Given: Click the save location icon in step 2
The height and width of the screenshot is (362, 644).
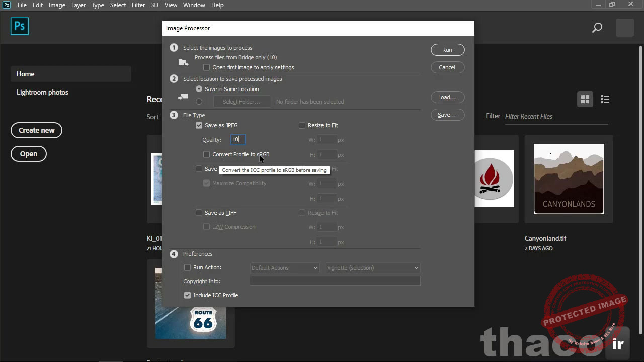Looking at the screenshot, I should click(x=183, y=96).
